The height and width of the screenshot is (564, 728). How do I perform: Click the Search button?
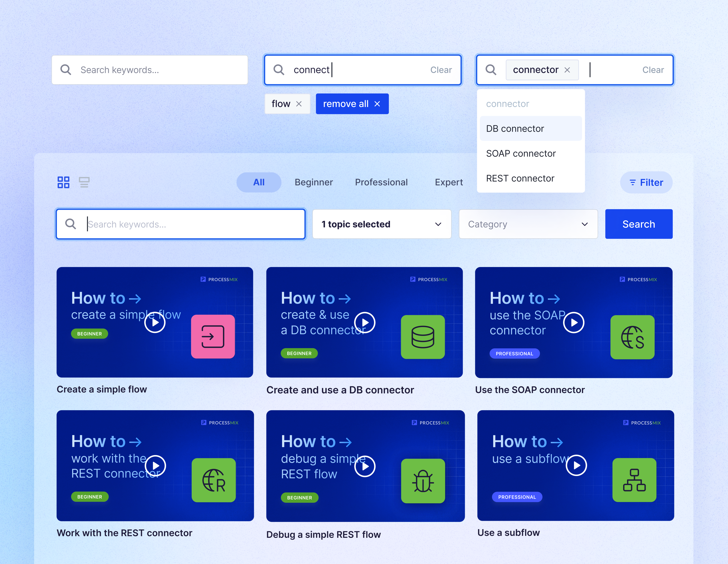tap(638, 224)
